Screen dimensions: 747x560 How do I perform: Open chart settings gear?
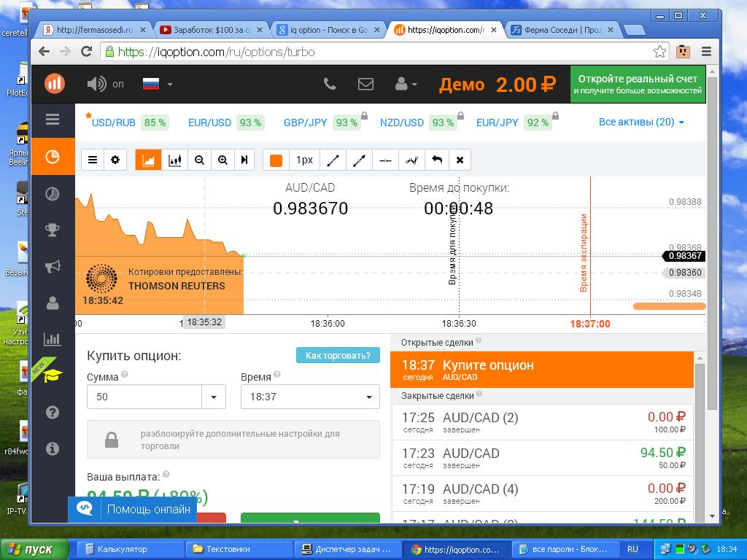[x=115, y=160]
